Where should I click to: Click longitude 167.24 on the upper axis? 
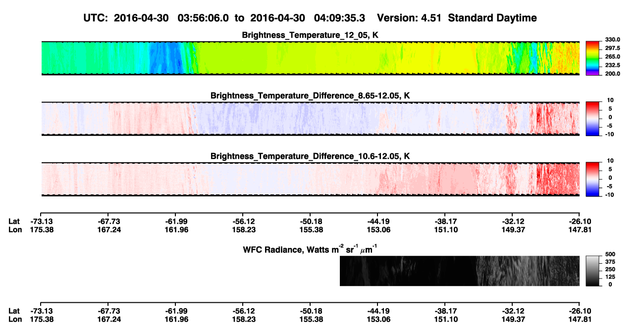[x=107, y=230]
